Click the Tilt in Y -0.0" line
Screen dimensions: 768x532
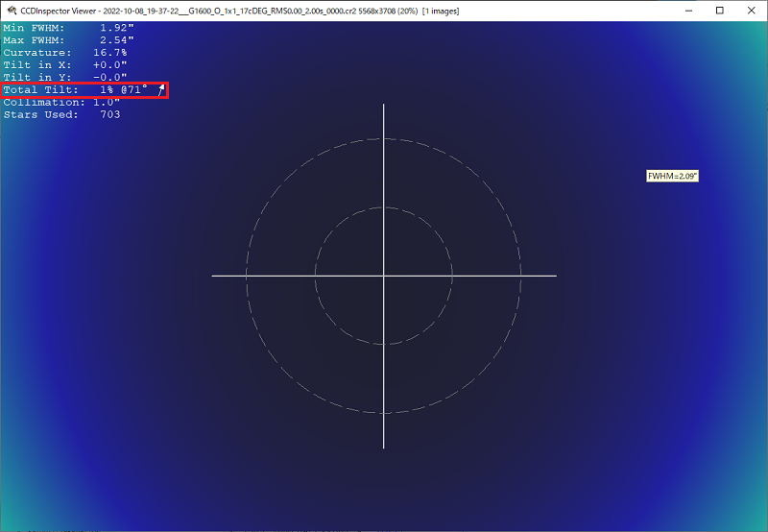65,78
